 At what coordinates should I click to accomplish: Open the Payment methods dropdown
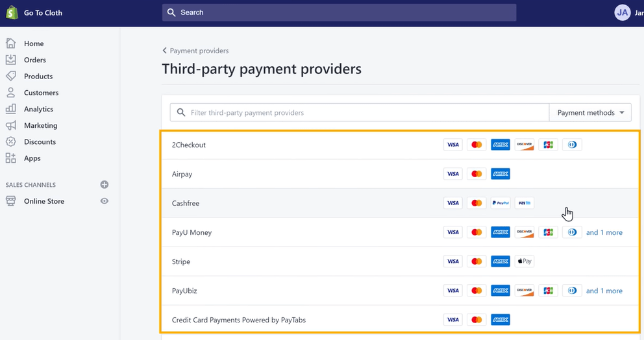tap(590, 112)
